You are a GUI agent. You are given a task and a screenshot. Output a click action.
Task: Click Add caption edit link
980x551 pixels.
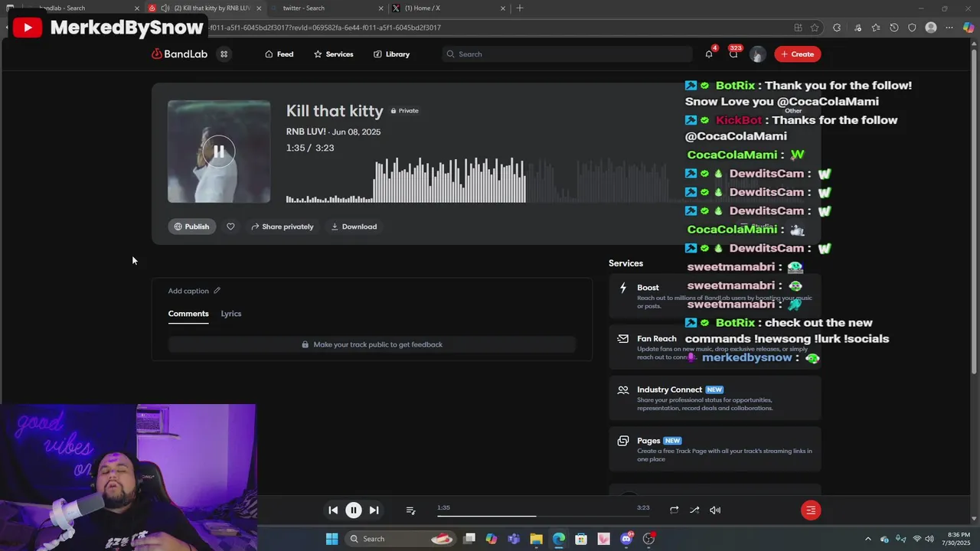coord(194,291)
